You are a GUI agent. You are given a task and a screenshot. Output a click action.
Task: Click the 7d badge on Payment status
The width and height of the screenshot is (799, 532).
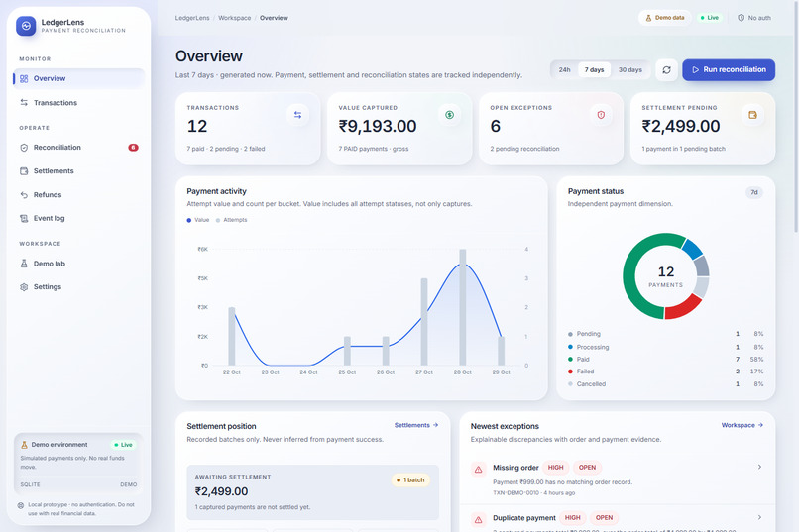point(754,192)
